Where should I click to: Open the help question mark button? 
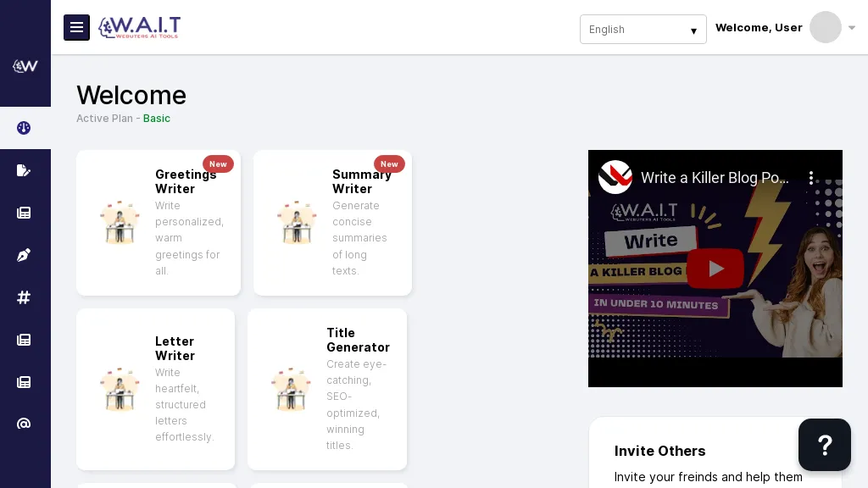[x=824, y=445]
